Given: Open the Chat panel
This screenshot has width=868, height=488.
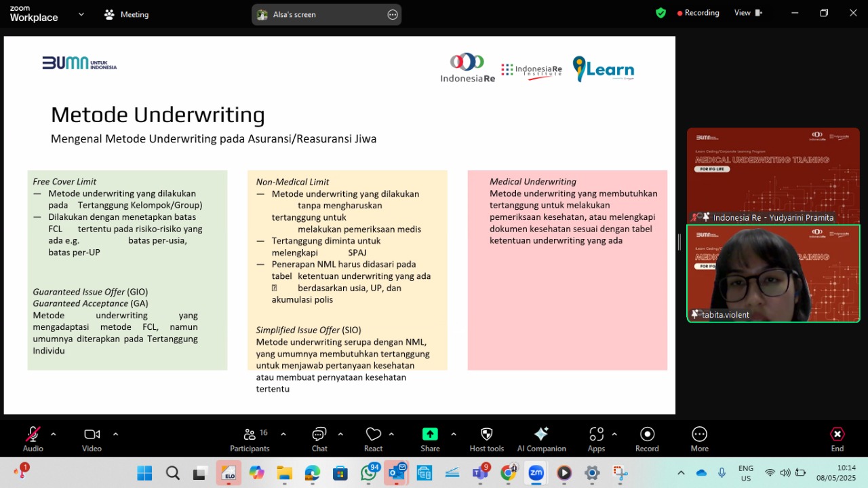Looking at the screenshot, I should pyautogui.click(x=319, y=438).
